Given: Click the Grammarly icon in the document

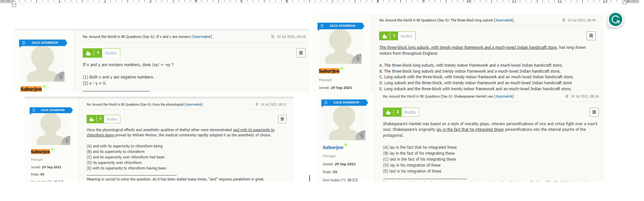Looking at the screenshot, I should (616, 19).
